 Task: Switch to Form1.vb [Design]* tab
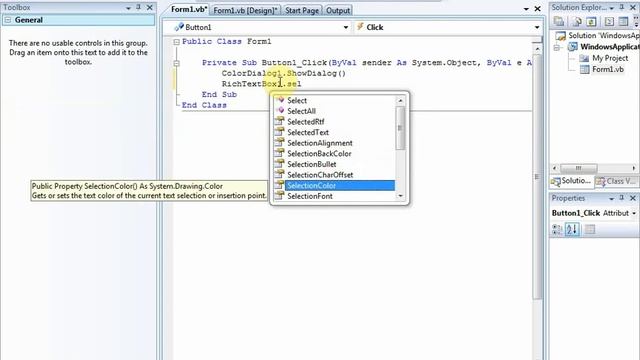coord(246,10)
